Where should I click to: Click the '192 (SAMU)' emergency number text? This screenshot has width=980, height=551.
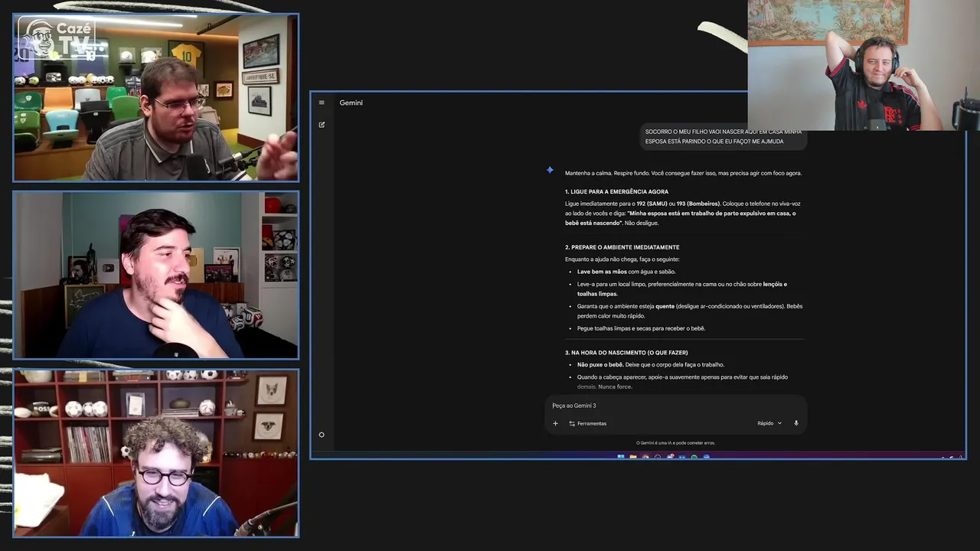pos(653,204)
